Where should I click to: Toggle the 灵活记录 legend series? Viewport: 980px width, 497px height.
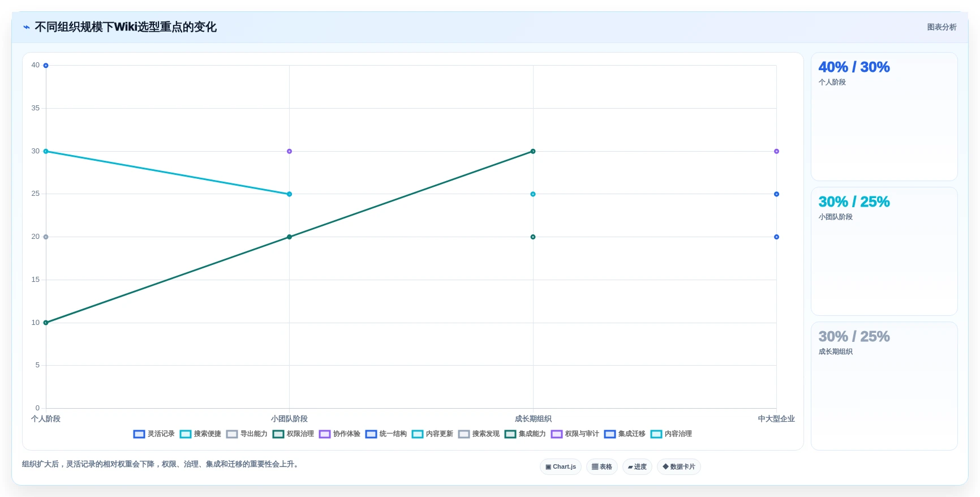(x=154, y=434)
